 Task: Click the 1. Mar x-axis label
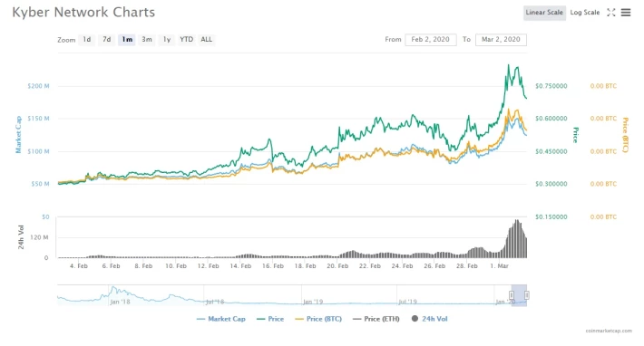coord(499,266)
